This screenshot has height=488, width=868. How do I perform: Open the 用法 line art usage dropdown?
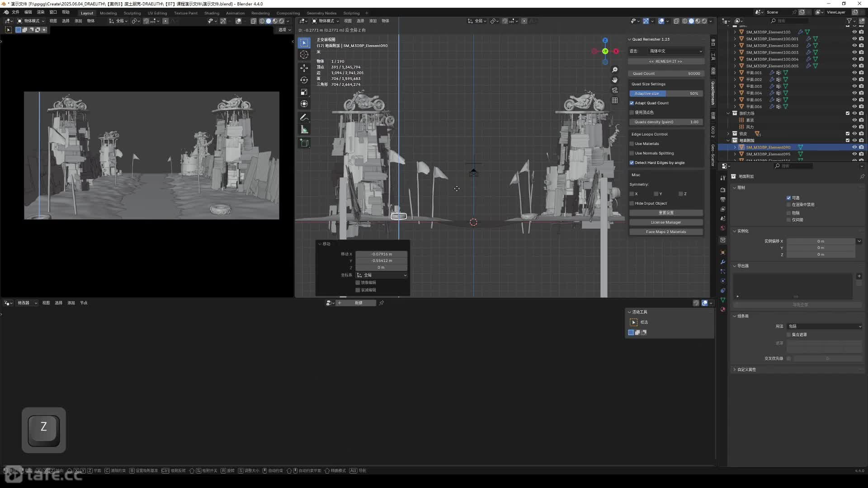click(x=825, y=326)
